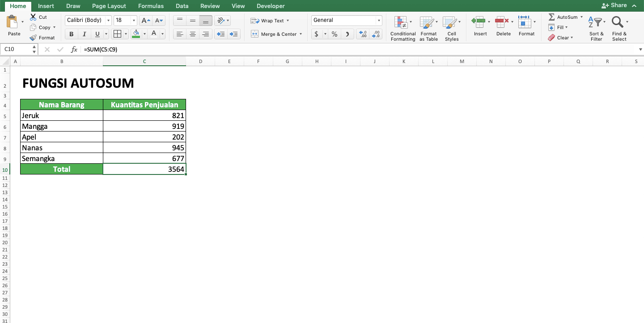Switch to the Formulas tab
The image size is (644, 323).
pyautogui.click(x=151, y=6)
